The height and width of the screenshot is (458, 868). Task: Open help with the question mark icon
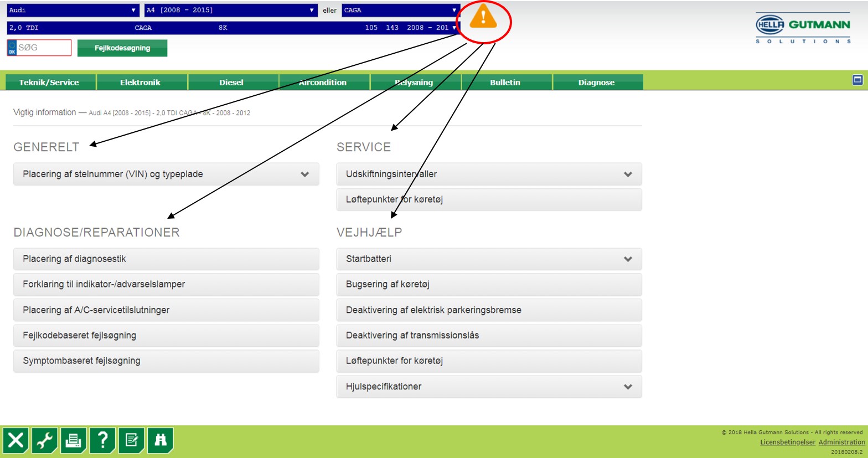102,440
